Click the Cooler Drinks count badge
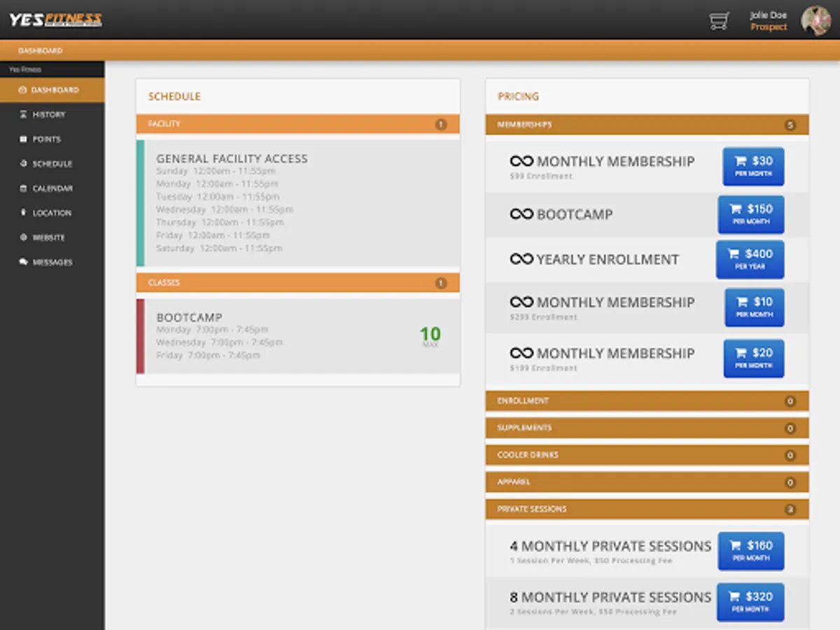This screenshot has width=840, height=630. pos(790,456)
